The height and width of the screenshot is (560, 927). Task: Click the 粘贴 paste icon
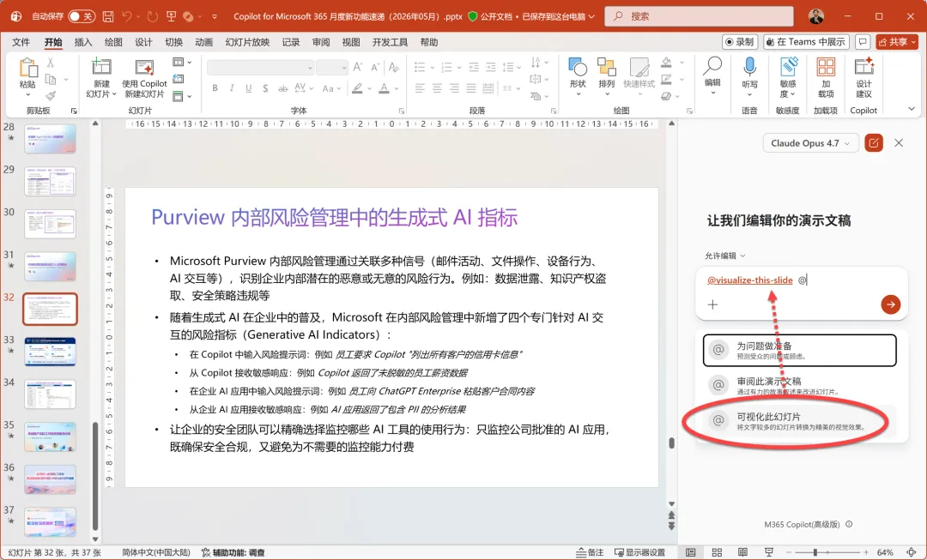(27, 69)
